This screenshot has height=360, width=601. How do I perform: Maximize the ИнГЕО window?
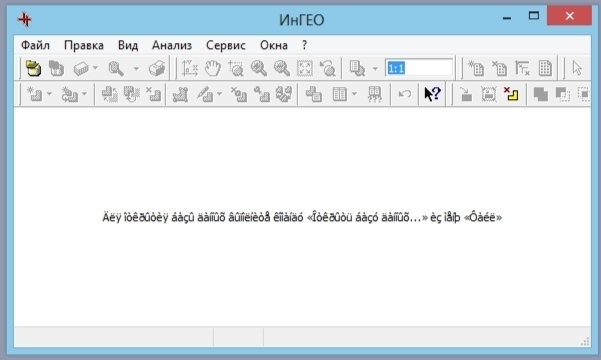coord(534,16)
